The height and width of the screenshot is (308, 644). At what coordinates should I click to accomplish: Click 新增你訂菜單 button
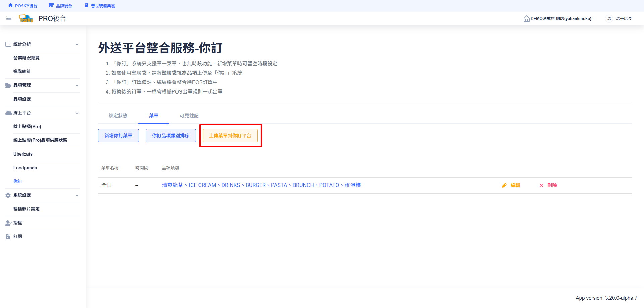pyautogui.click(x=118, y=136)
